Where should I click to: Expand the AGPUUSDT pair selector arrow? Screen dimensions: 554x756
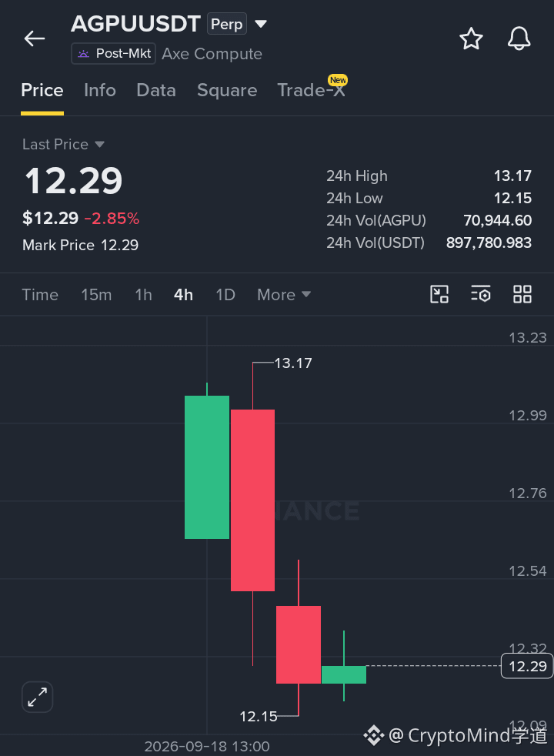(261, 24)
